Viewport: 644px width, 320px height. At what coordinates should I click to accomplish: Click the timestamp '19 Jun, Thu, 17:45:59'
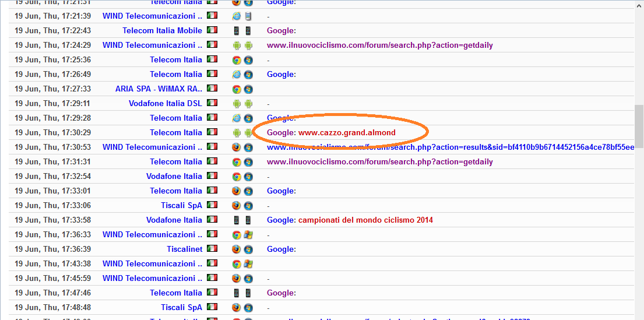(52, 279)
